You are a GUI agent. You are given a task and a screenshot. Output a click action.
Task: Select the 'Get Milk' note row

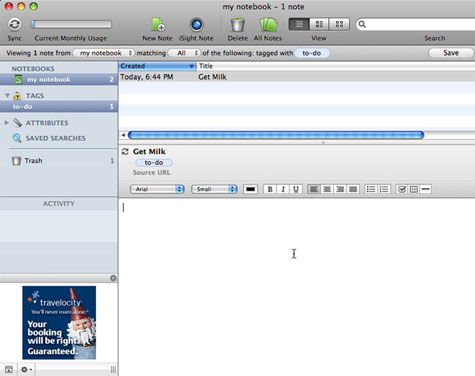tap(297, 77)
